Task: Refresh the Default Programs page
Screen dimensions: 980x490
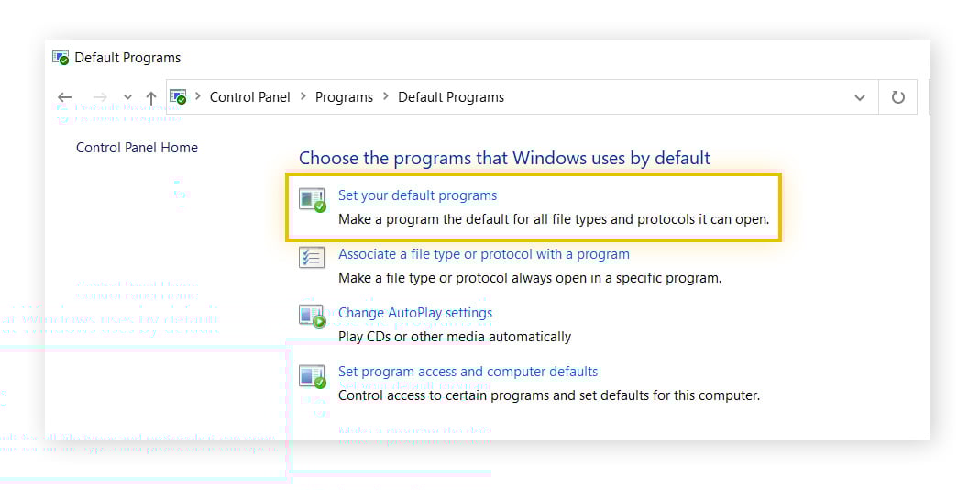Action: tap(897, 97)
